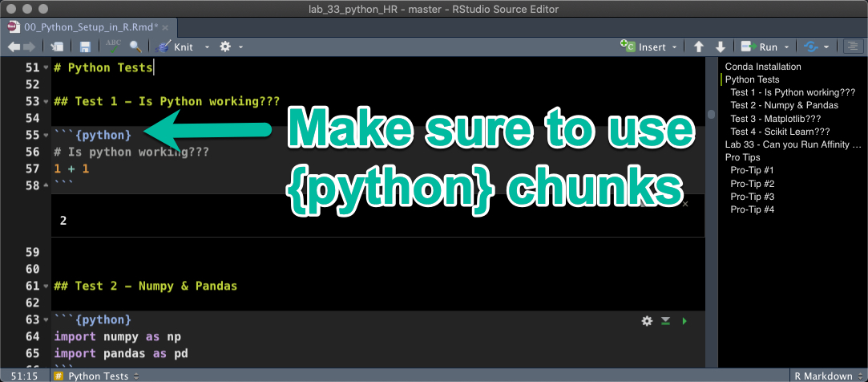Go to Test 1 - Is Python working??? outline entry
Viewport: 868px width, 382px height.
793,92
